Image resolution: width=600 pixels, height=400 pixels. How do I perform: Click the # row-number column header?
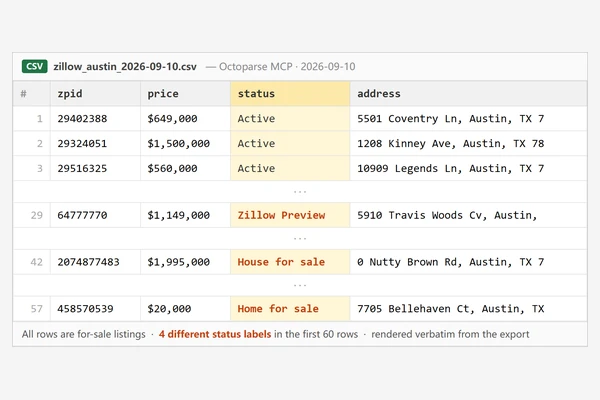coord(32,93)
